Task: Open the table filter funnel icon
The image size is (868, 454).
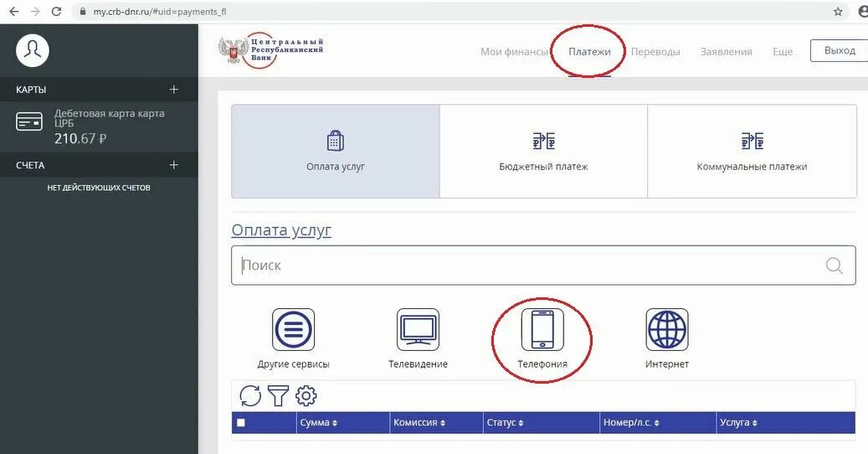Action: (x=278, y=396)
